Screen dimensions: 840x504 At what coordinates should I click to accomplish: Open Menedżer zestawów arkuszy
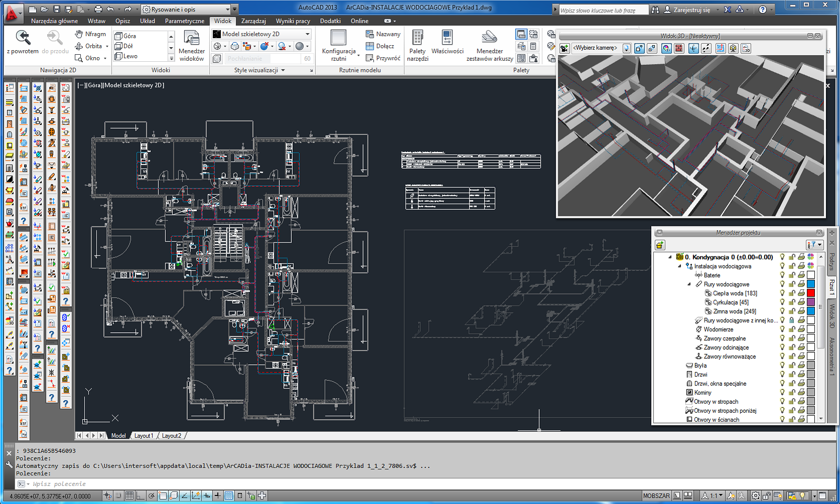pos(490,46)
